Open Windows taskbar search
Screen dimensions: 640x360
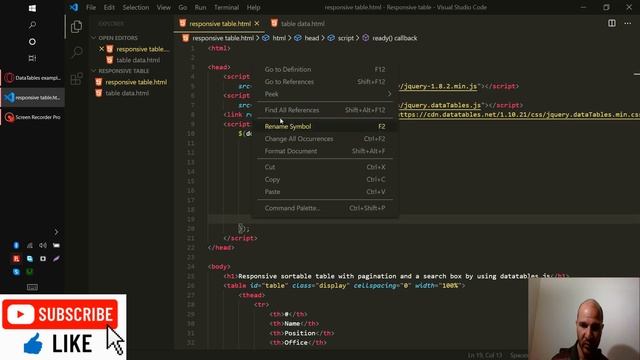[32, 25]
